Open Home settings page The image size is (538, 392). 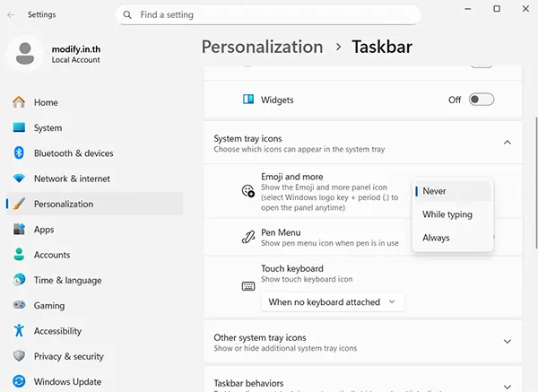(x=95, y=102)
